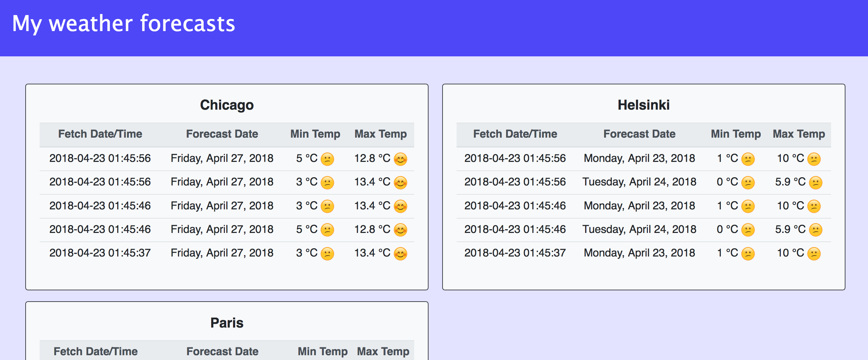868x360 pixels.
Task: Click Chicago fetch time 01:45:46 in 12.8 °C row
Action: 100,230
